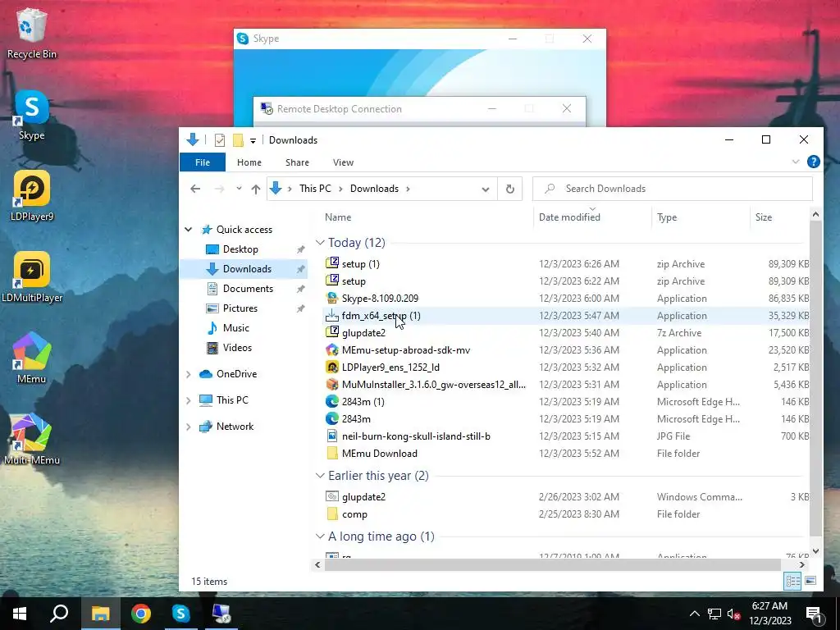Select Documents in the navigation pane

pyautogui.click(x=248, y=289)
